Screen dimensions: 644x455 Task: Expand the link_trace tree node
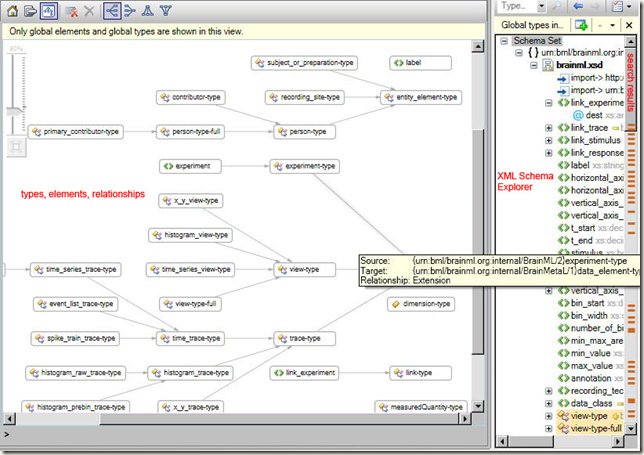pyautogui.click(x=548, y=127)
